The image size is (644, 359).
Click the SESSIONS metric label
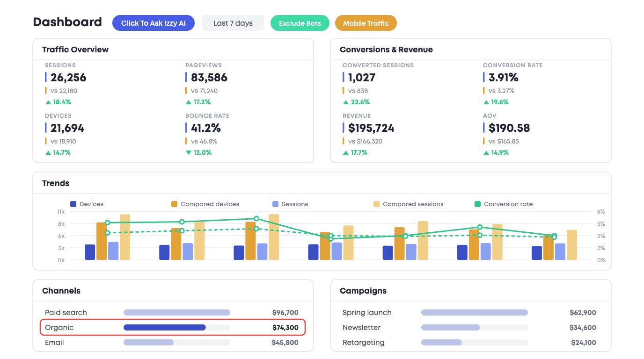(x=60, y=65)
